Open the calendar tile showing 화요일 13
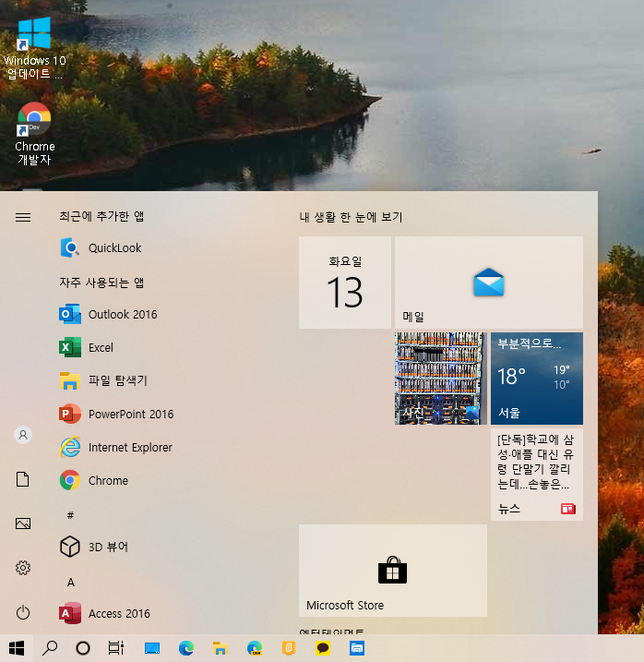 (345, 283)
